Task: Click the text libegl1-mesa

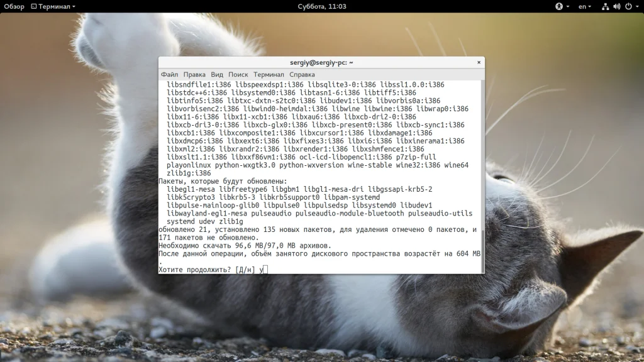Action: pos(191,189)
